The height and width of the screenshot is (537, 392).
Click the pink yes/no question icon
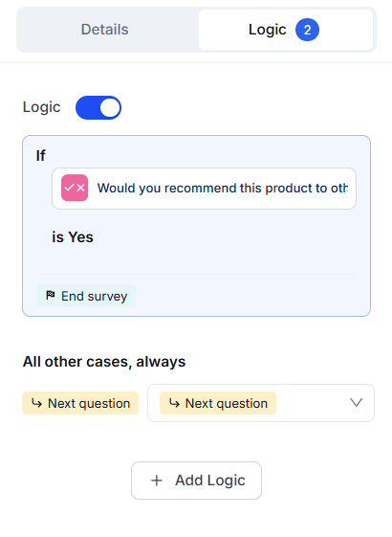(75, 188)
